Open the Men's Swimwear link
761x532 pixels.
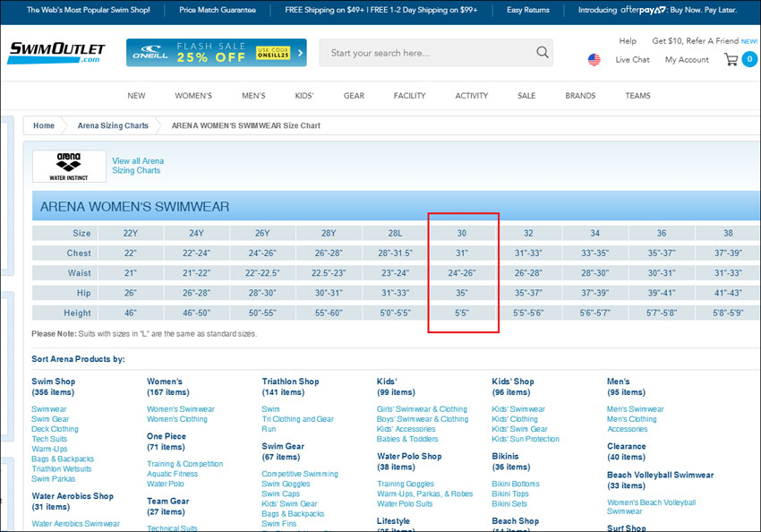636,409
